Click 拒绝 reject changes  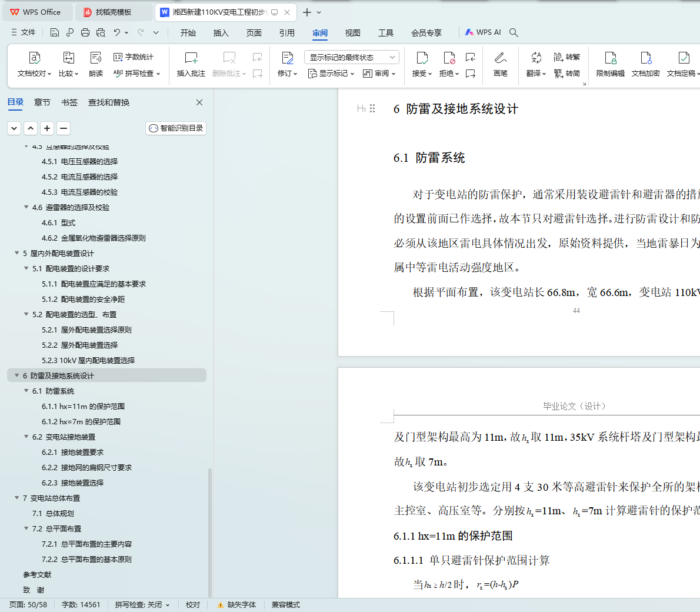pyautogui.click(x=449, y=64)
